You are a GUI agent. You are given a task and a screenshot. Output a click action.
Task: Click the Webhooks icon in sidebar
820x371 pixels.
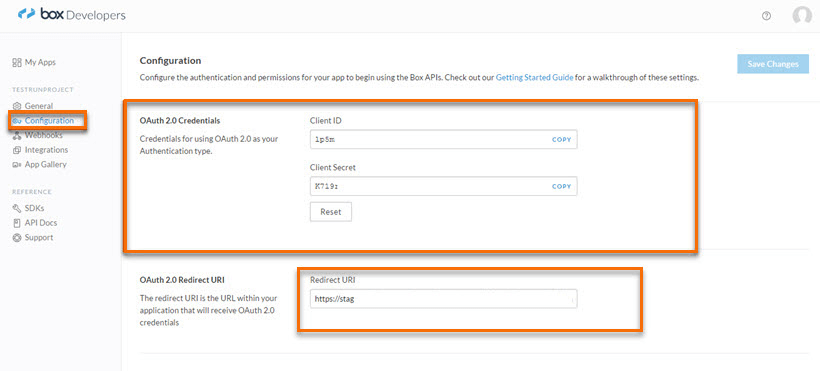point(17,136)
